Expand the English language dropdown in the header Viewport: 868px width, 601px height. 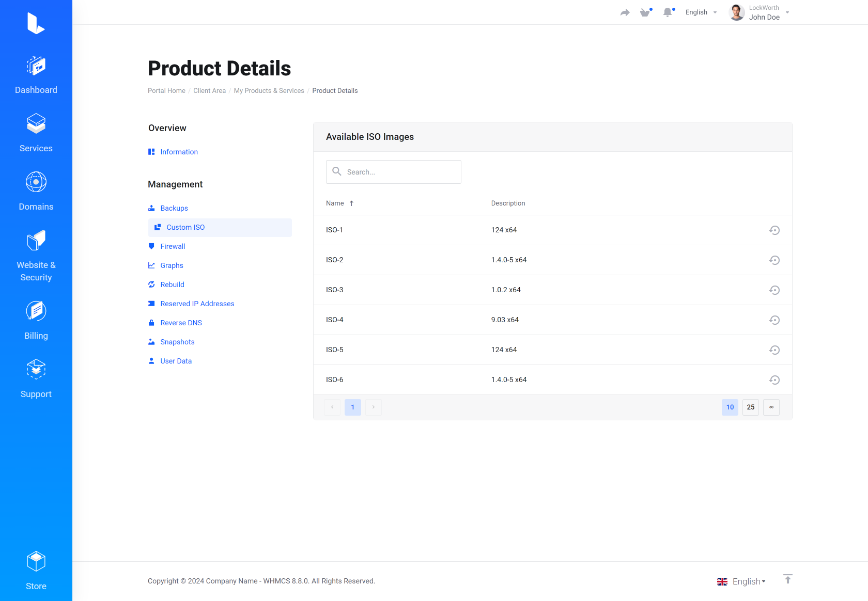(x=701, y=12)
